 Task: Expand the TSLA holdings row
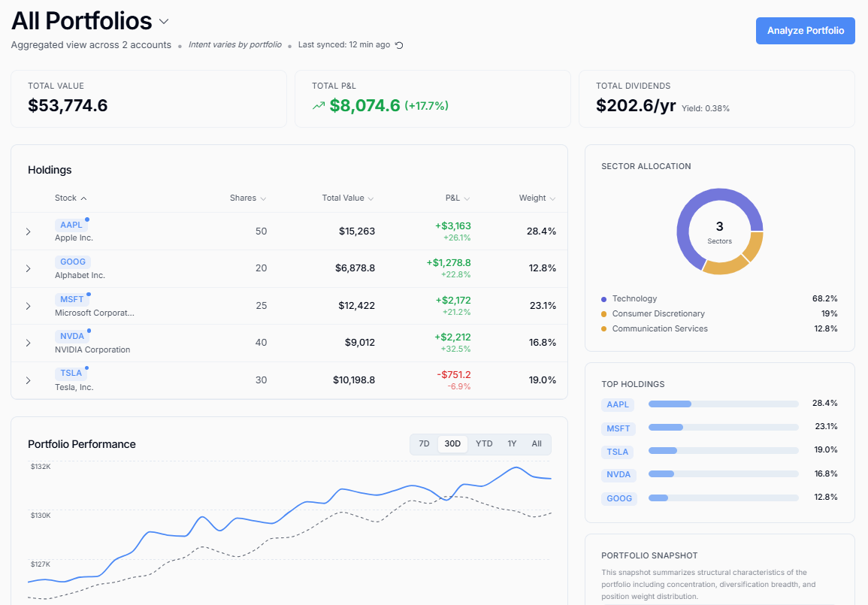[x=29, y=380]
